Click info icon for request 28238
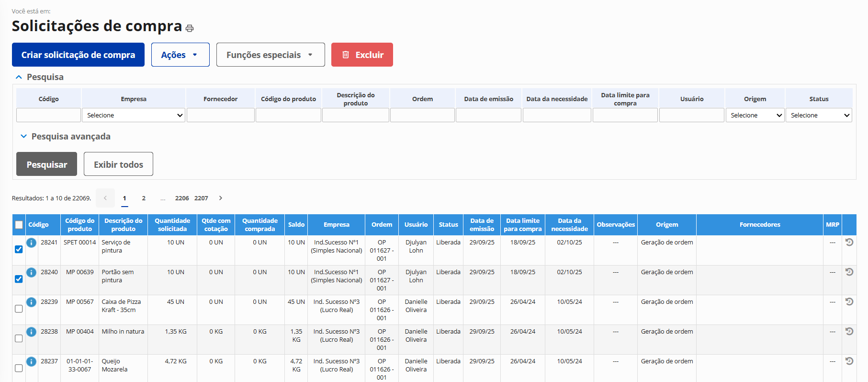Screen dimensions: 868x382 (31, 332)
